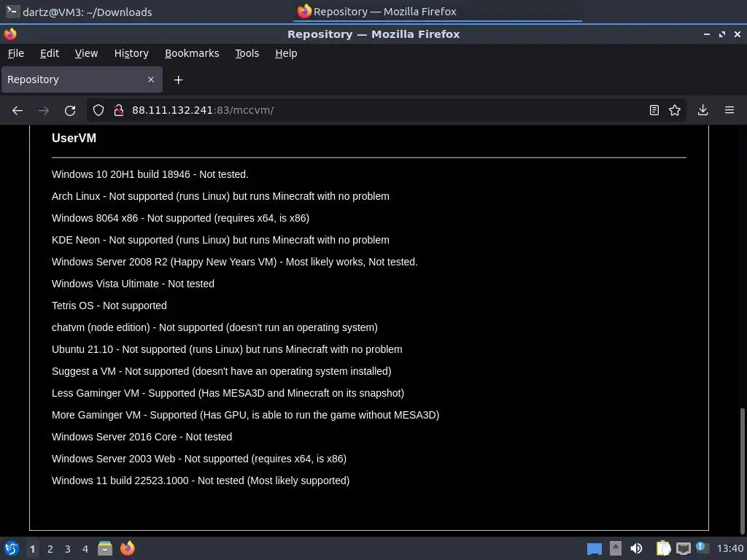Click the blue show-desktop tray icon
747x560 pixels.
tap(594, 548)
